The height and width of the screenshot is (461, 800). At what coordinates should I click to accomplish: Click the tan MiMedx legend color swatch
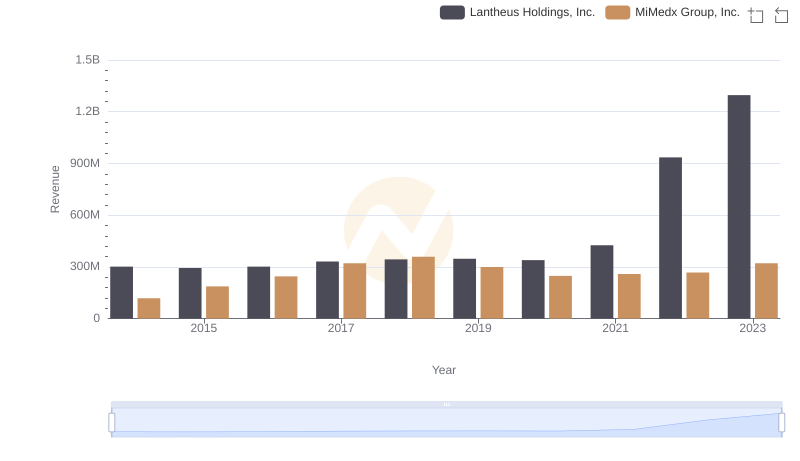(617, 12)
